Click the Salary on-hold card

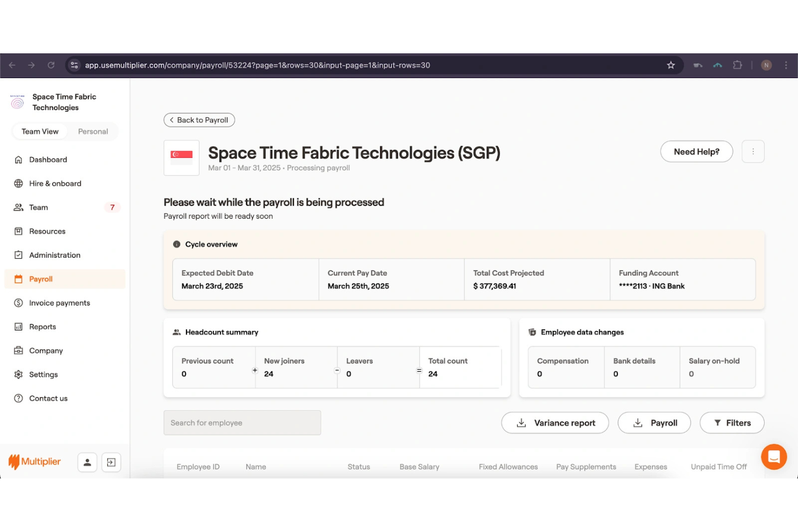(x=718, y=367)
